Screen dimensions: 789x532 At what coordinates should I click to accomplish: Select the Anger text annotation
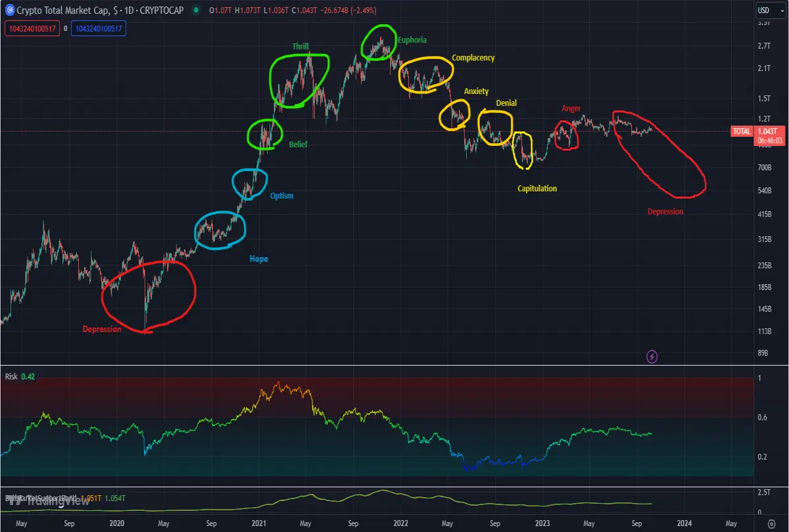(571, 109)
